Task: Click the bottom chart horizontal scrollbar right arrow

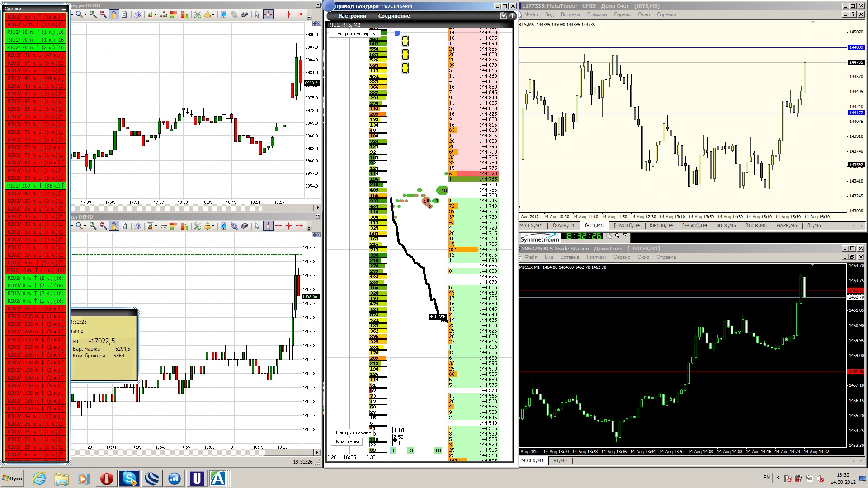Action: [x=317, y=452]
